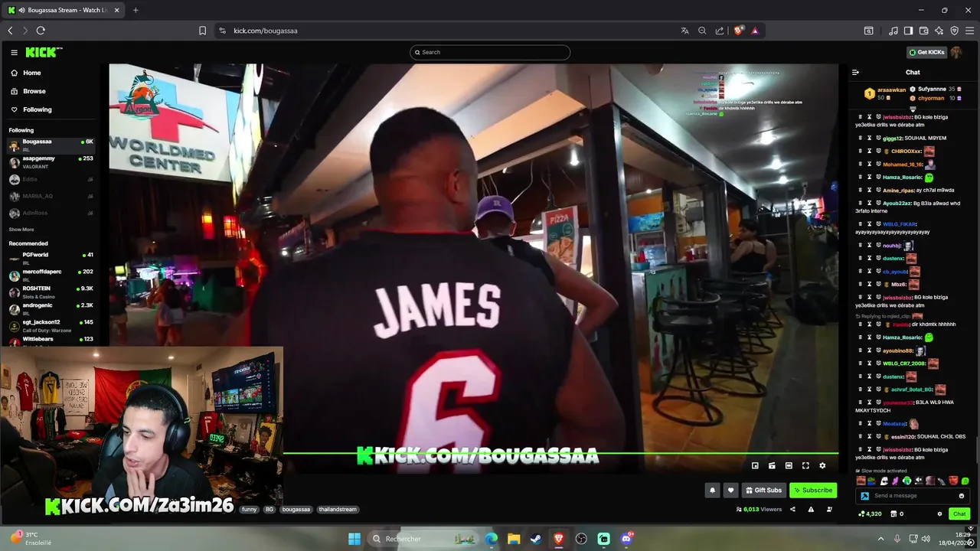Select asapgemmy channel in sidebar

tap(51, 161)
